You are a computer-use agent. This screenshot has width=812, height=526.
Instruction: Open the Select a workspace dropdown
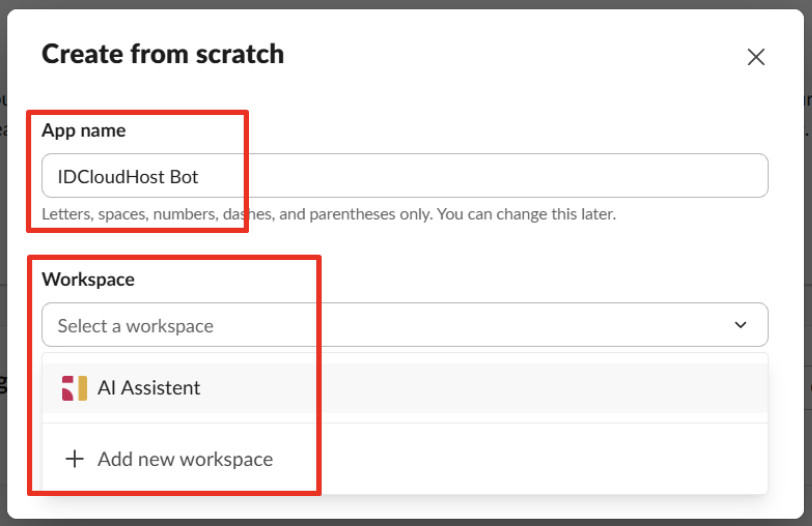click(x=405, y=325)
